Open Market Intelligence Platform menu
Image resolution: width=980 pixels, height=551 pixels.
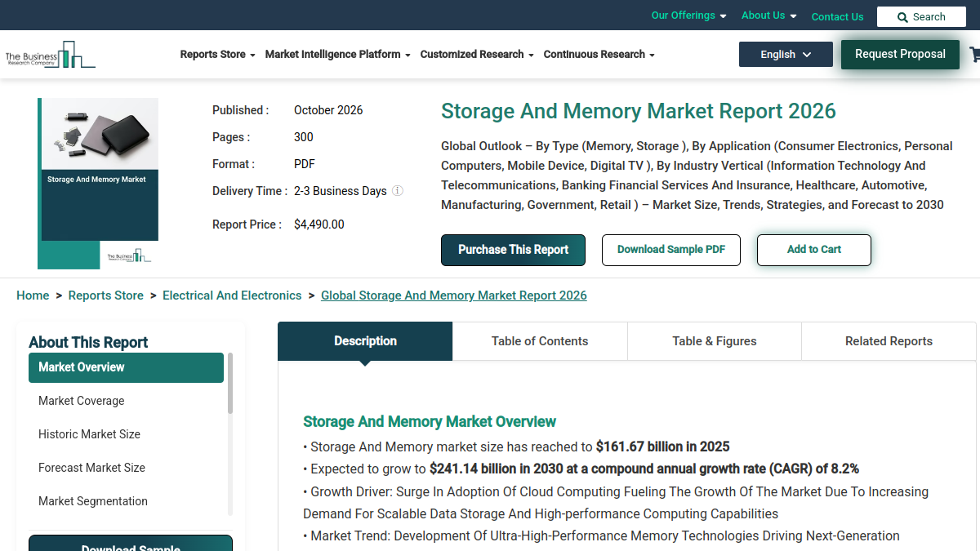pyautogui.click(x=337, y=55)
